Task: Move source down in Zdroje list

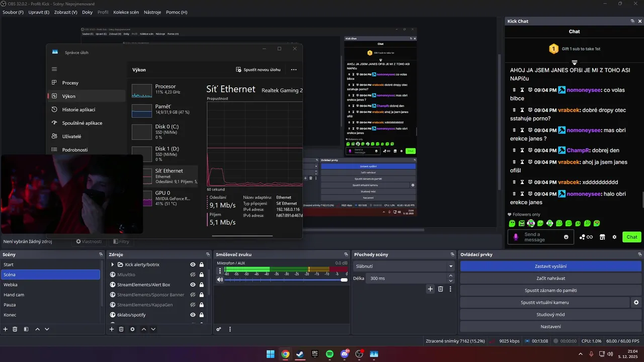Action: point(153,329)
